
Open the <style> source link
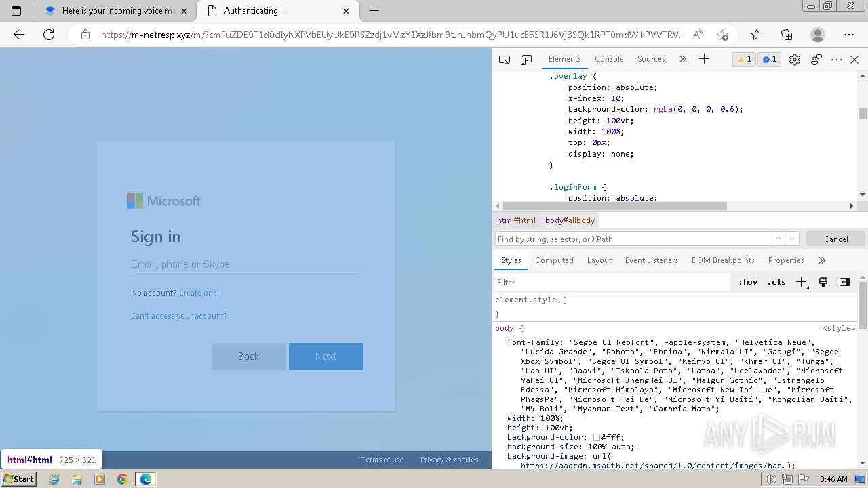pos(839,328)
